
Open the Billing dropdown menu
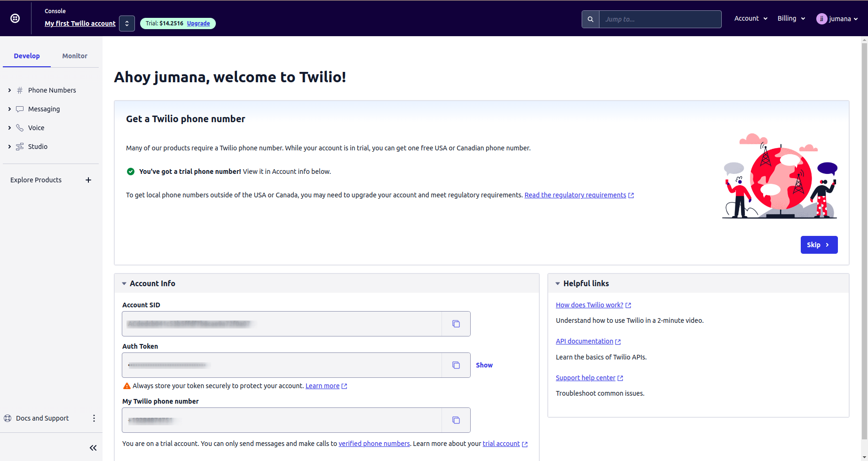click(791, 18)
